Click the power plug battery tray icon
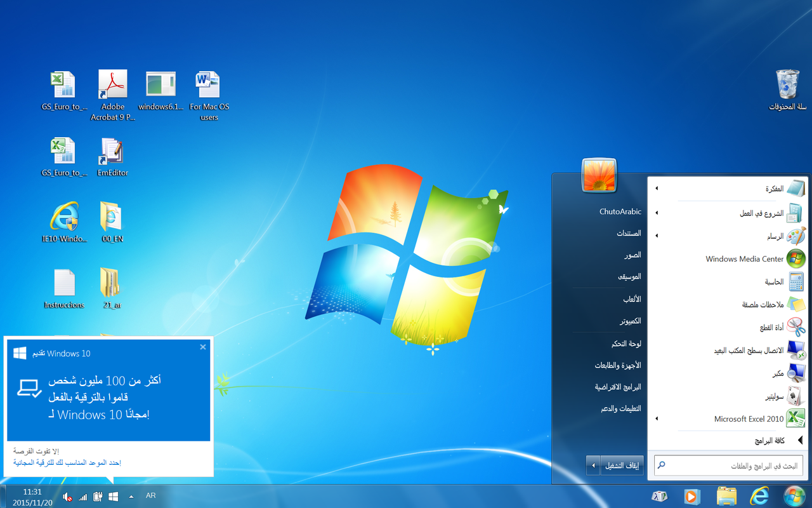This screenshot has width=812, height=508. pyautogui.click(x=98, y=497)
